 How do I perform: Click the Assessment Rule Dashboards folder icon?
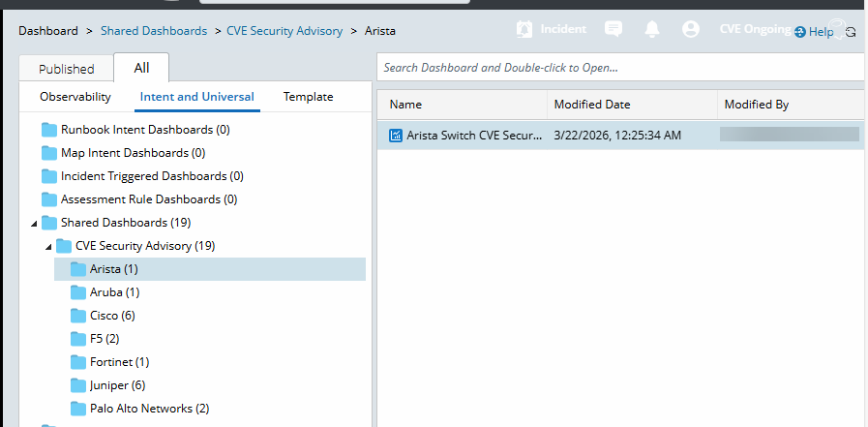pyautogui.click(x=49, y=199)
